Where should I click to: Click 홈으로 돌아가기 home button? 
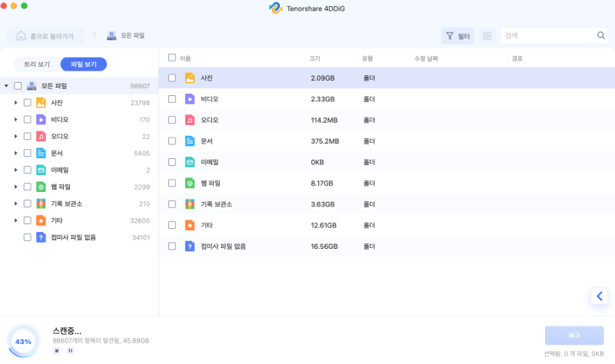pyautogui.click(x=45, y=36)
